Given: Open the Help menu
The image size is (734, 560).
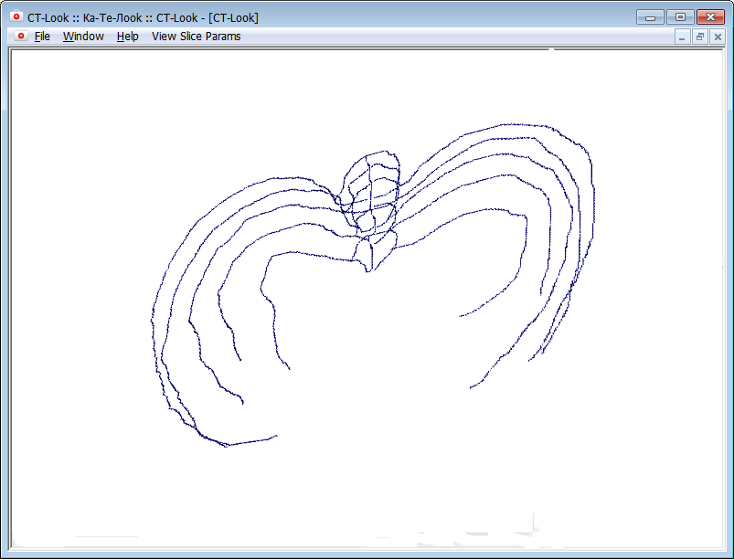Looking at the screenshot, I should coord(127,37).
